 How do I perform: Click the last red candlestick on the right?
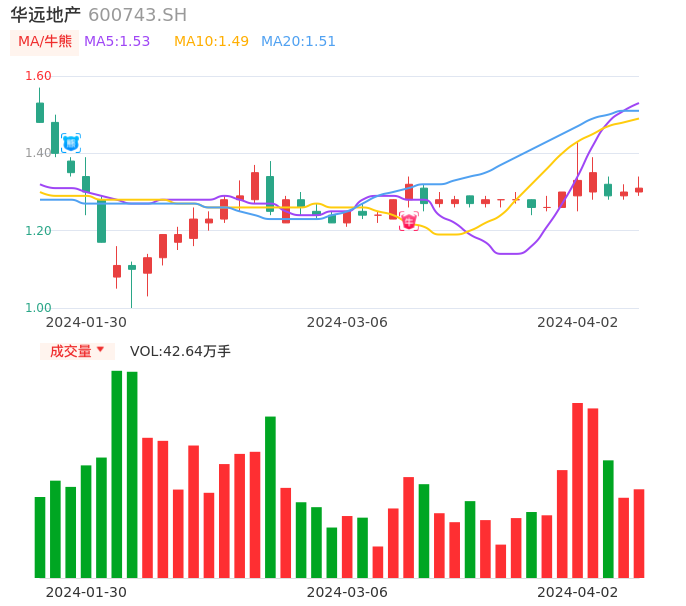tap(639, 190)
